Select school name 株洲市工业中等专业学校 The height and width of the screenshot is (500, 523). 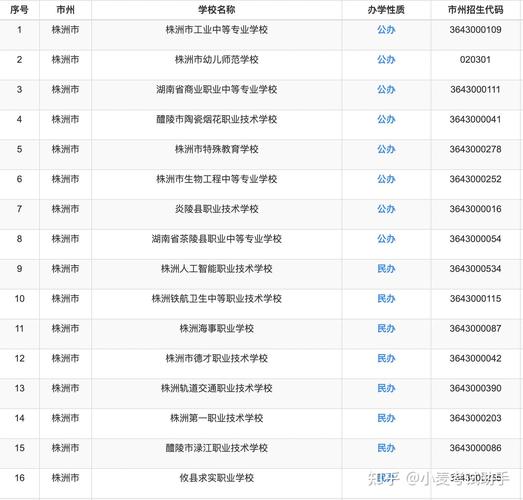pyautogui.click(x=217, y=30)
